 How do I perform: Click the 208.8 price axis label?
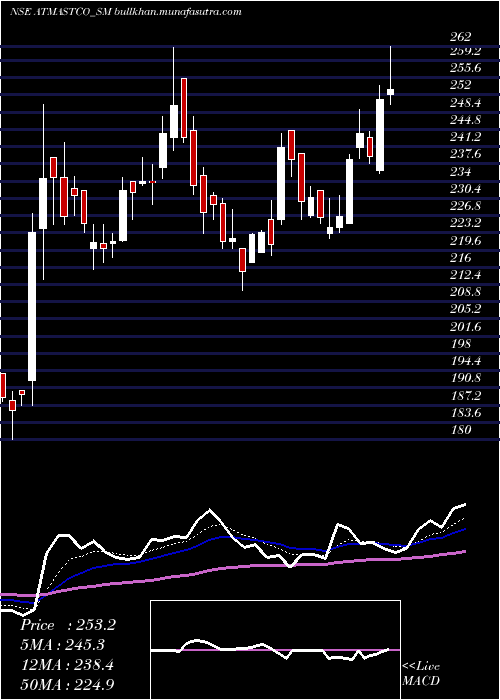(x=466, y=292)
